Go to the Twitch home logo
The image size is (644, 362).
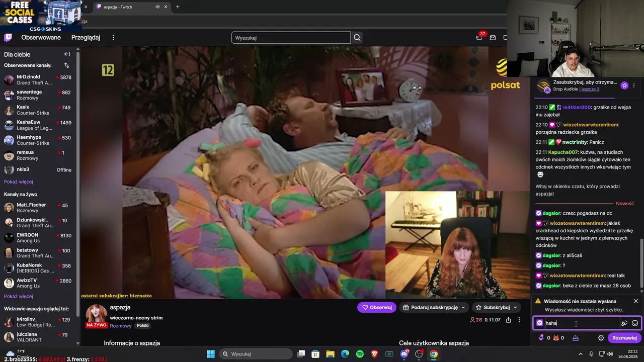8,38
